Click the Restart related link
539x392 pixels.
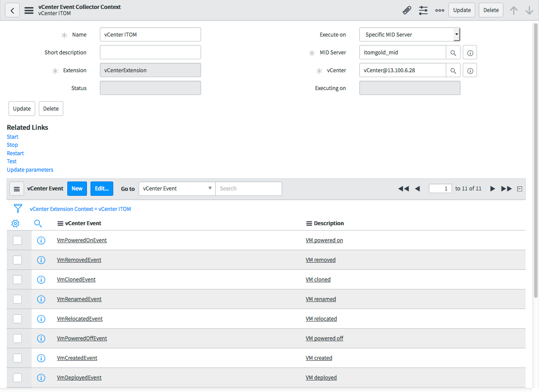(15, 153)
